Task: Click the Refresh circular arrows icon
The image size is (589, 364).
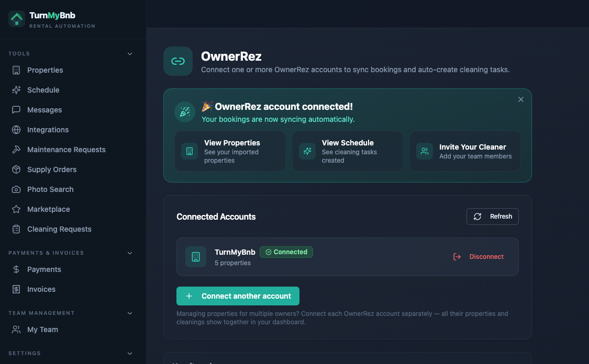Action: point(477,217)
